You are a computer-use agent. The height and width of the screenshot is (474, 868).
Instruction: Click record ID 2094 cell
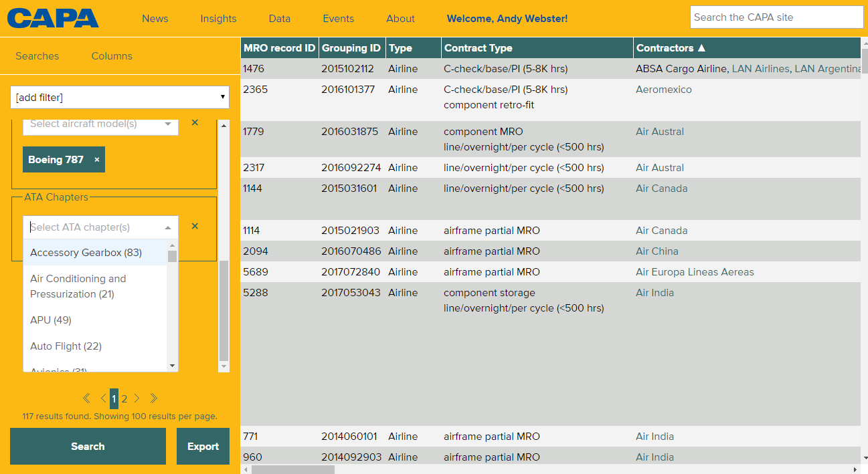(280, 251)
